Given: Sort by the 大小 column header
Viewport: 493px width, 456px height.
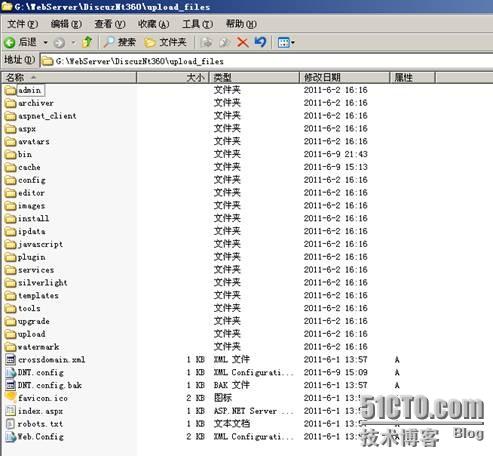Looking at the screenshot, I should click(x=173, y=78).
